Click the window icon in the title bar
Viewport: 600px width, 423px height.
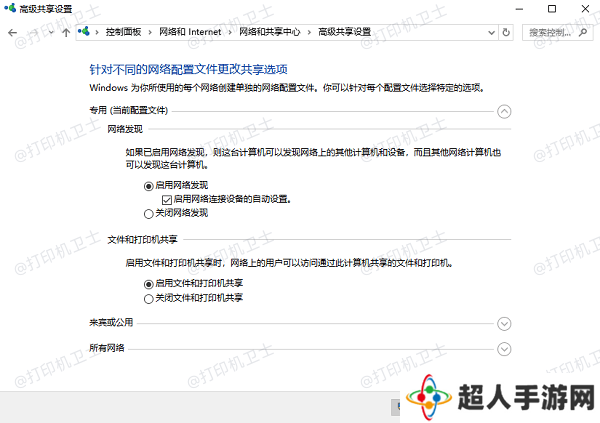9,9
